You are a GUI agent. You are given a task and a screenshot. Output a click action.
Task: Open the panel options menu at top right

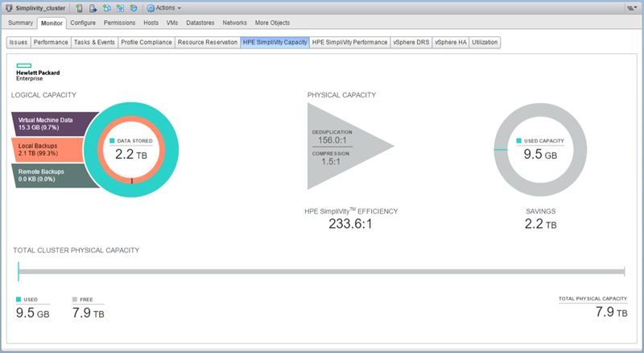(631, 7)
